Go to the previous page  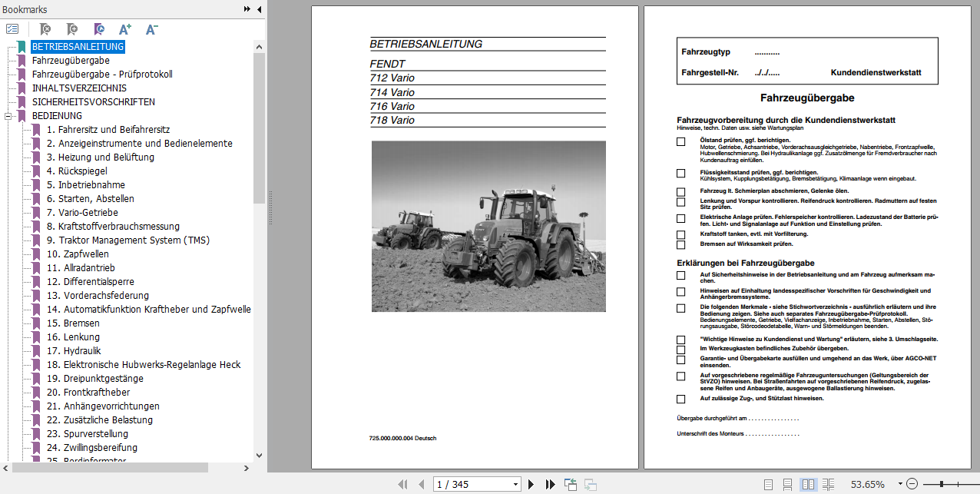(421, 484)
